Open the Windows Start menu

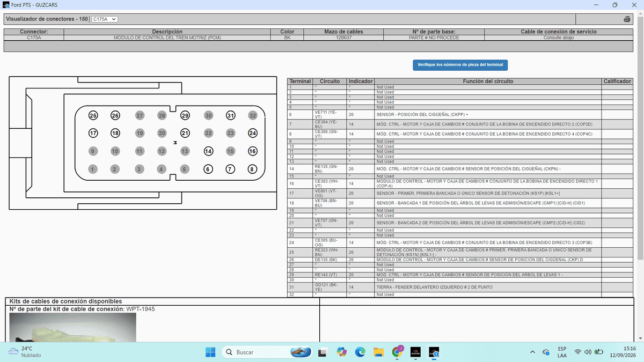tap(210, 352)
